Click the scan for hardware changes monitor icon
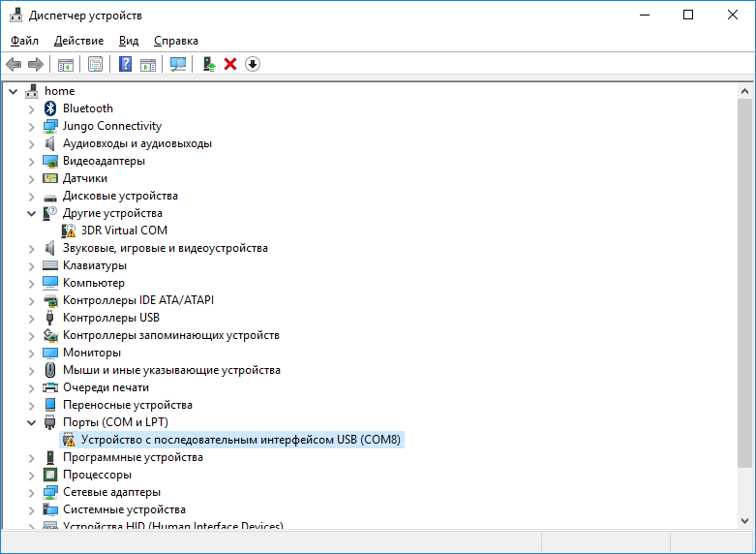756x554 pixels. pyautogui.click(x=178, y=64)
